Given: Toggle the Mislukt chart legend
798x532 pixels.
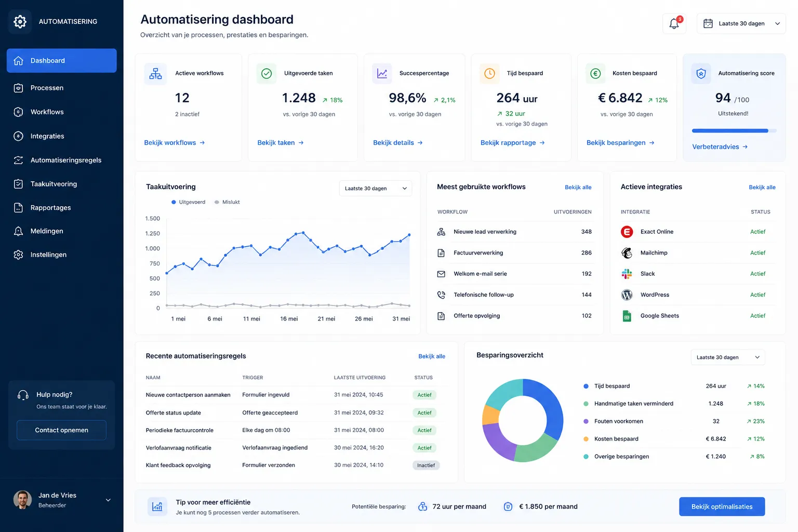Looking at the screenshot, I should point(227,202).
